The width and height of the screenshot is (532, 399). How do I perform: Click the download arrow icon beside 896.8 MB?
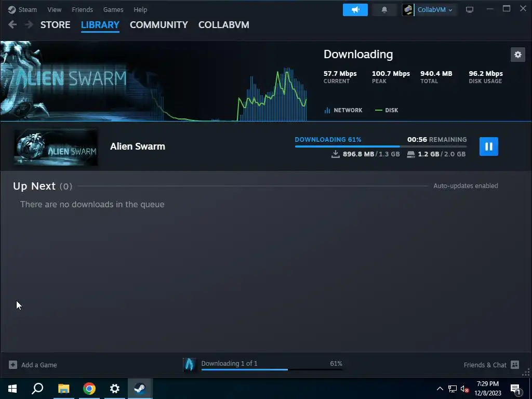pyautogui.click(x=335, y=154)
